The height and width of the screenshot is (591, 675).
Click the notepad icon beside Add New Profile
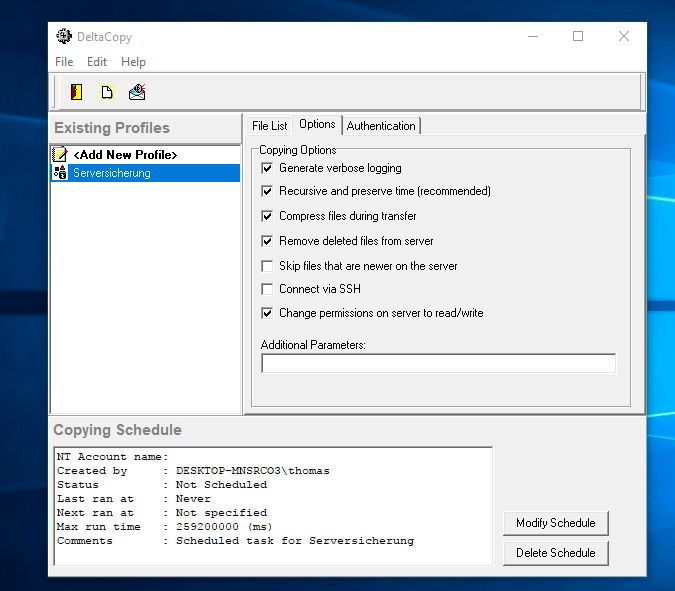(60, 155)
